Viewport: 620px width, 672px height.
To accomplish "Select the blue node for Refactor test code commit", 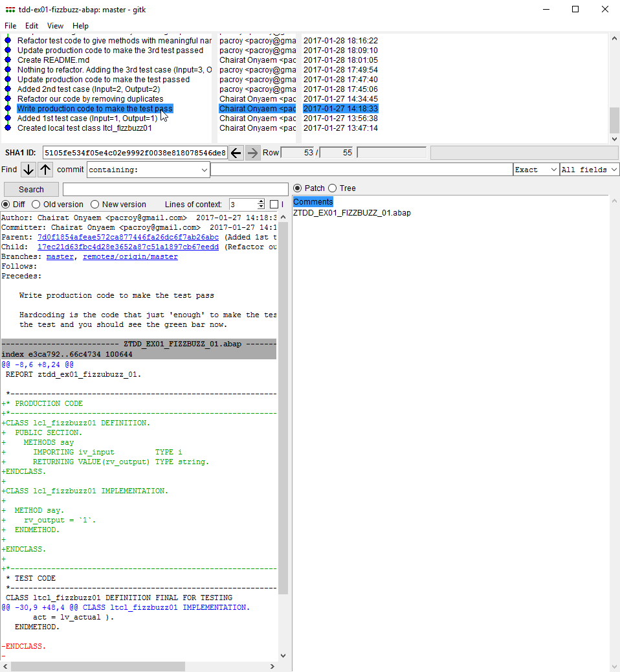I will coord(6,40).
